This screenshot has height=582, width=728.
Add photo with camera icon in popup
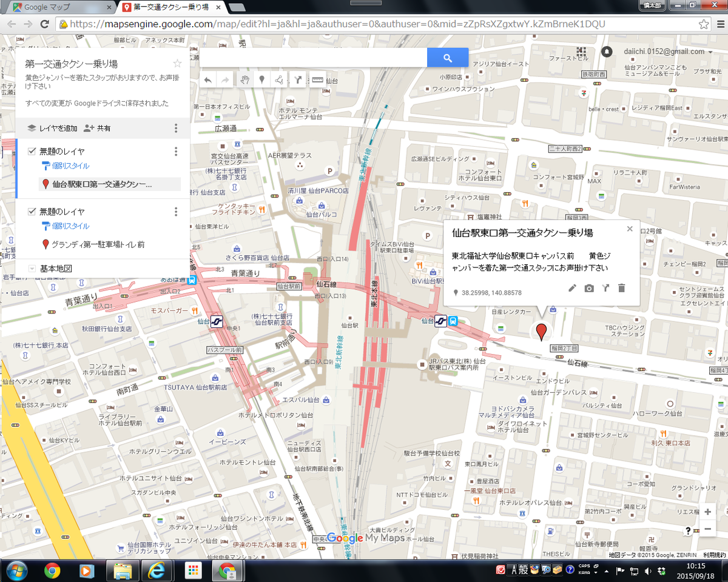click(589, 288)
